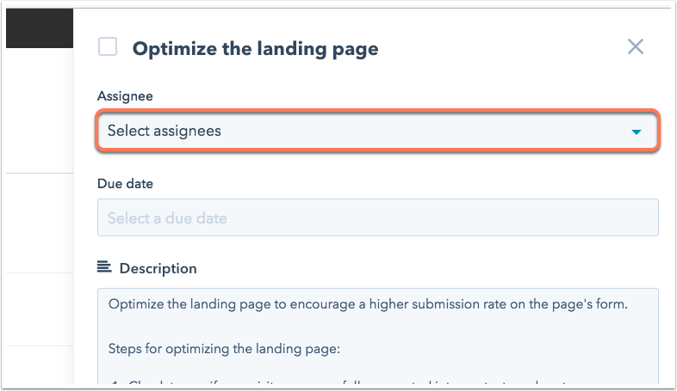Close the task details panel
Image resolution: width=677 pixels, height=391 pixels.
[635, 47]
